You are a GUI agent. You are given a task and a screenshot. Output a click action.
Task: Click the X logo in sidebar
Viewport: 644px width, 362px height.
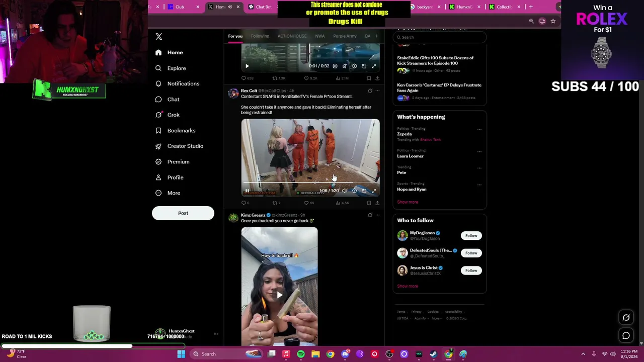159,37
